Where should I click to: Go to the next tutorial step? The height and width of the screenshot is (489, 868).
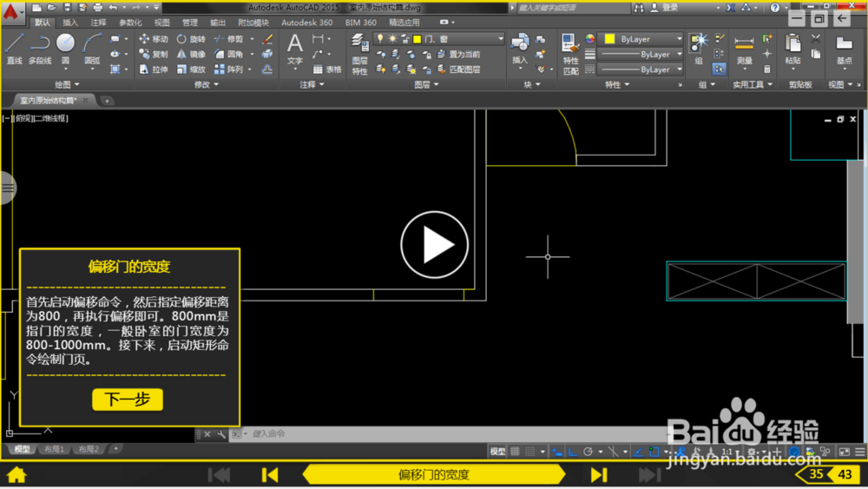[599, 474]
